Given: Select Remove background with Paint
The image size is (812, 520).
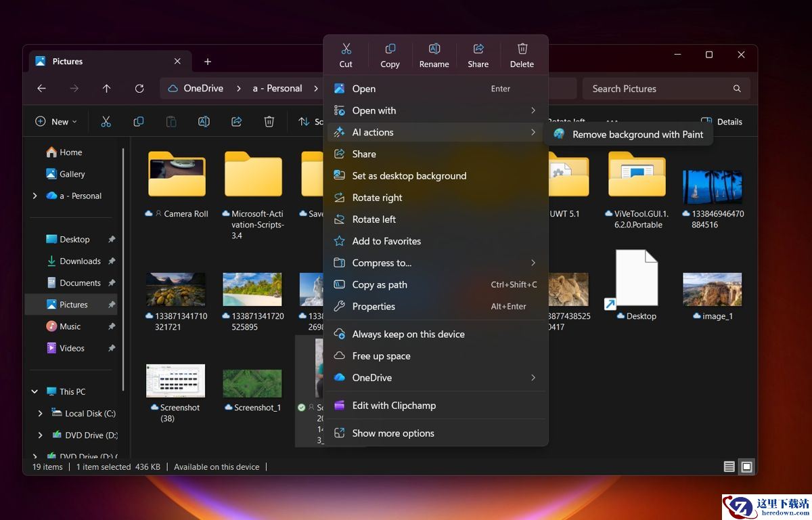Looking at the screenshot, I should coord(628,134).
